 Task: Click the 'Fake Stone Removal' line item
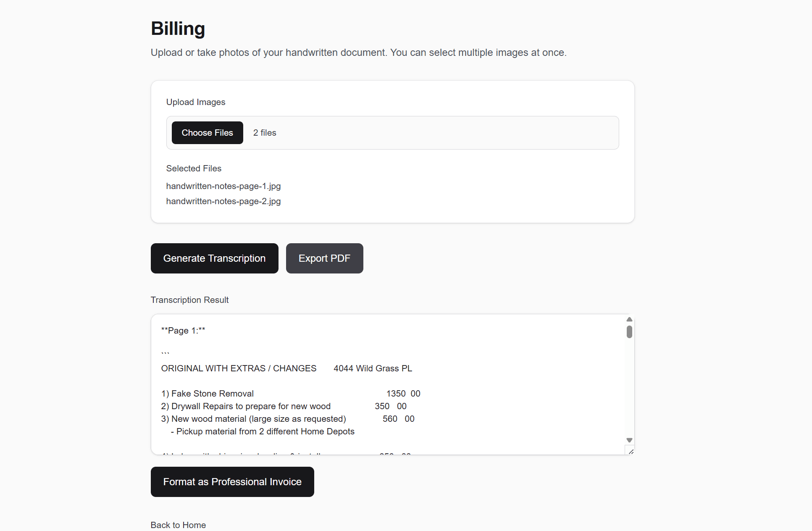coord(208,394)
